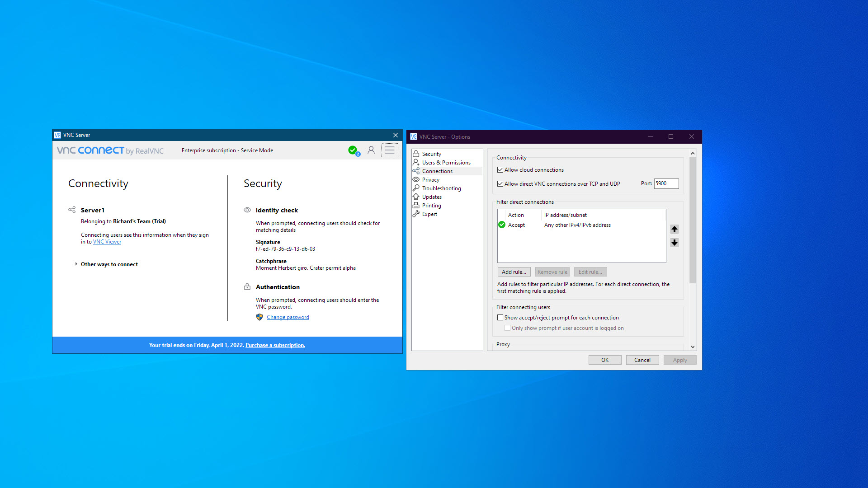
Task: Toggle Allow cloud connections checkbox
Action: click(x=500, y=170)
